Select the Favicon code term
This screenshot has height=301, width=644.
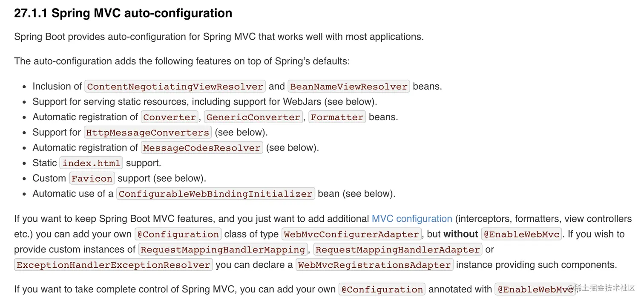click(92, 179)
